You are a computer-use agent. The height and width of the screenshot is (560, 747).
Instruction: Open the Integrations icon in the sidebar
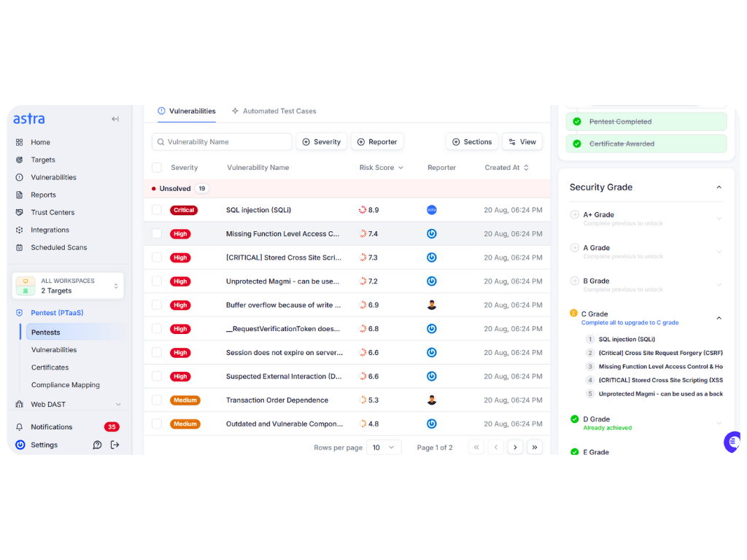click(x=20, y=230)
